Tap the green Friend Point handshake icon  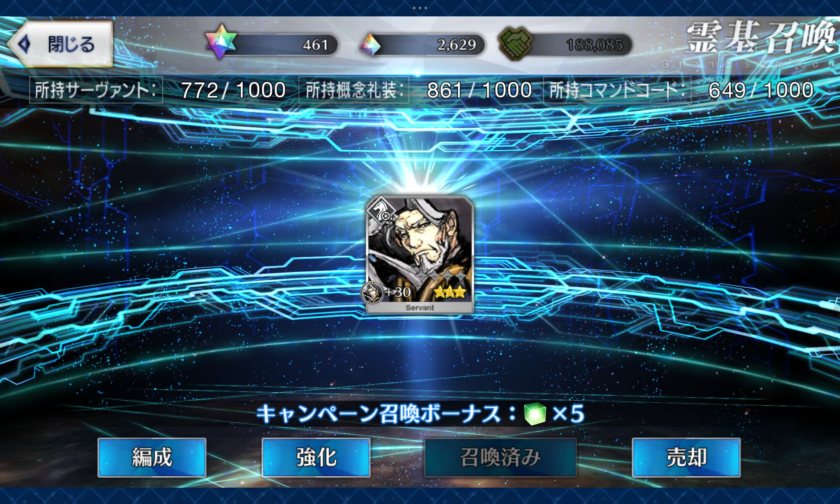pyautogui.click(x=515, y=43)
